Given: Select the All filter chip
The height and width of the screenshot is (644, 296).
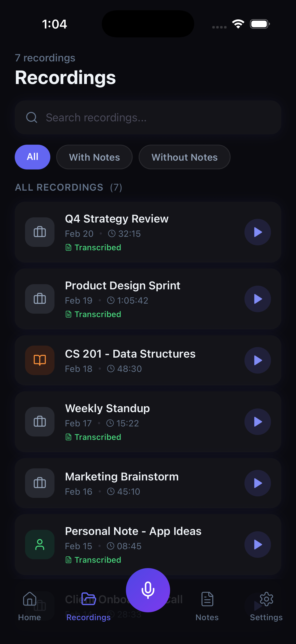Looking at the screenshot, I should 32,157.
